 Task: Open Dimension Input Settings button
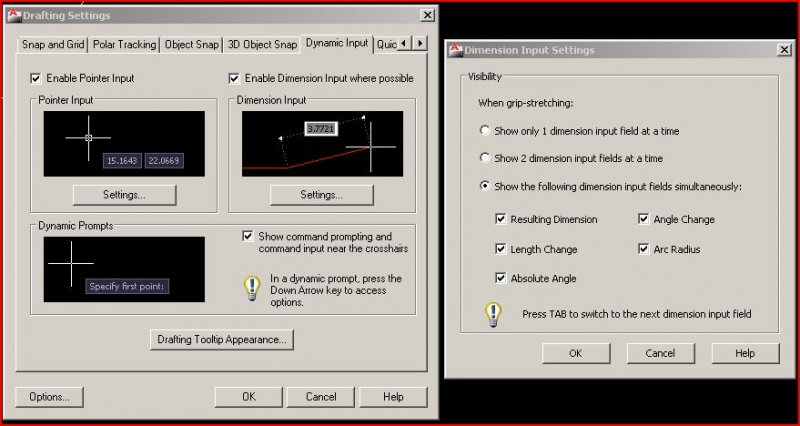321,195
